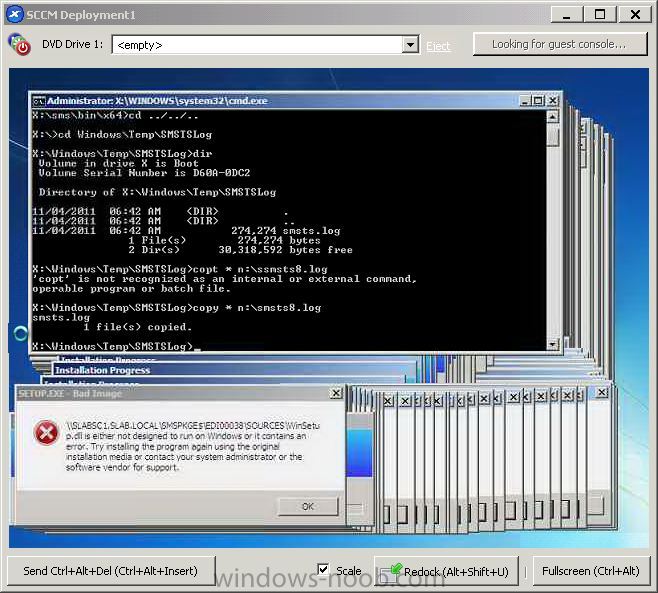This screenshot has height=593, width=658.
Task: Click the cmd window scrollbar thumb
Action: pos(553,136)
